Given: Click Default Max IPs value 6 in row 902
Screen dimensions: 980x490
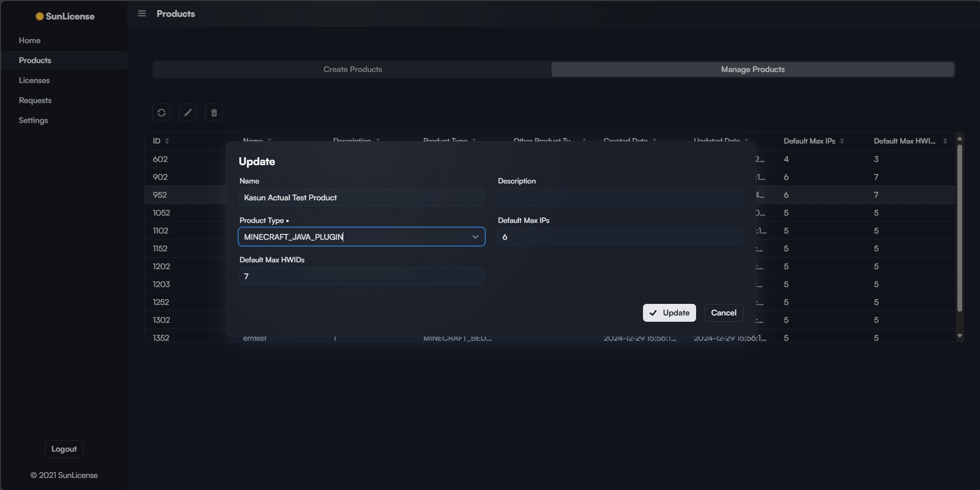Looking at the screenshot, I should (x=786, y=177).
